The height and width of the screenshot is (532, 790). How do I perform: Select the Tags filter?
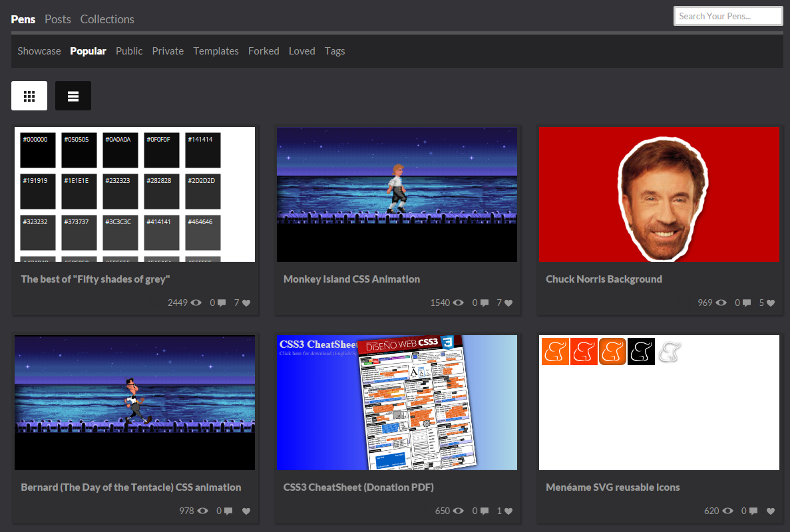pyautogui.click(x=335, y=51)
